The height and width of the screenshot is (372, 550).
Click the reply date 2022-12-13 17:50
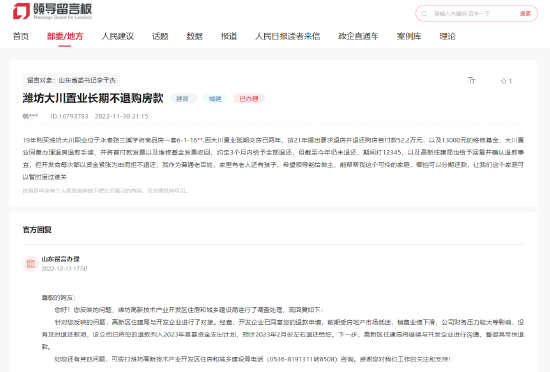pyautogui.click(x=64, y=269)
